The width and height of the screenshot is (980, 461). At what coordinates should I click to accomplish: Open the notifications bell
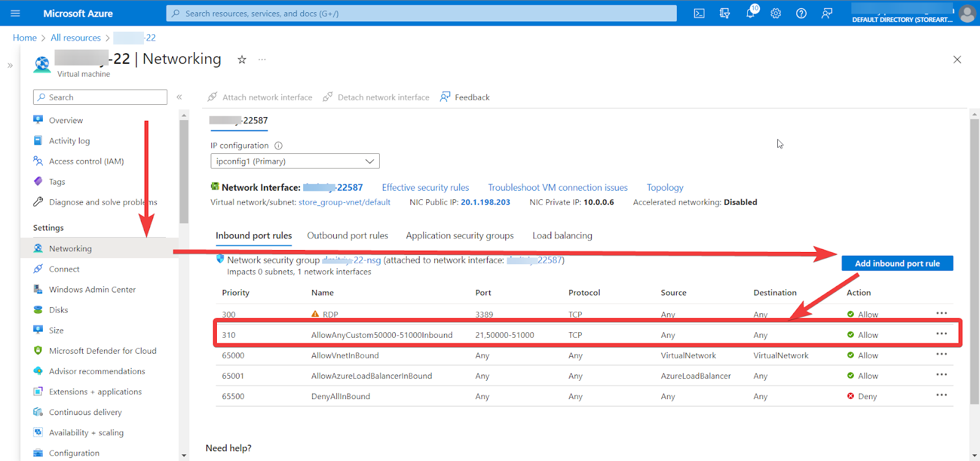tap(751, 12)
